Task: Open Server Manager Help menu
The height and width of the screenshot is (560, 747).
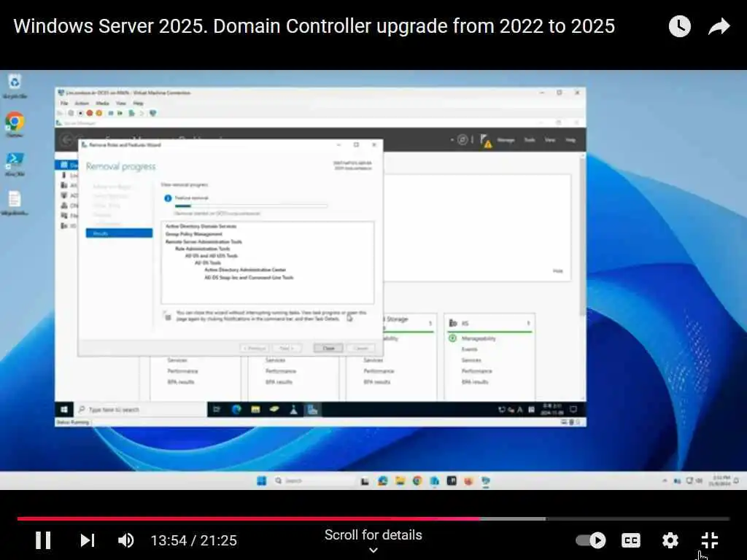Action: [x=570, y=140]
